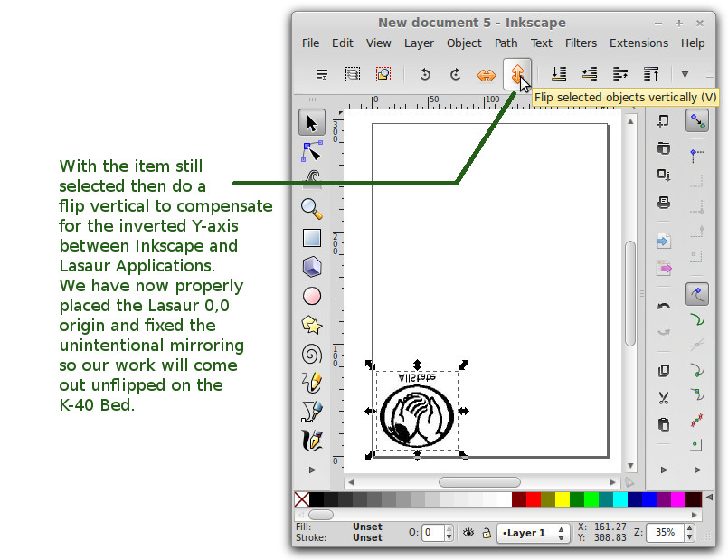Click the Import file icon

point(664,241)
